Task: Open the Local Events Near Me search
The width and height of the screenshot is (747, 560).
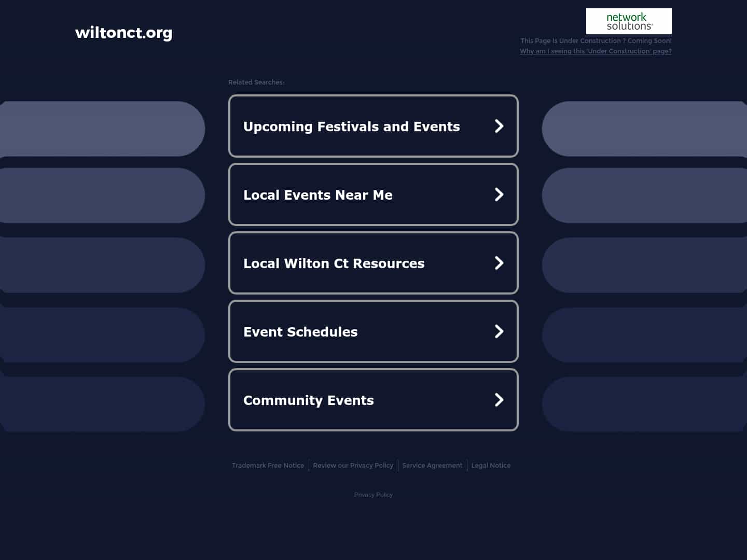Action: tap(318, 194)
